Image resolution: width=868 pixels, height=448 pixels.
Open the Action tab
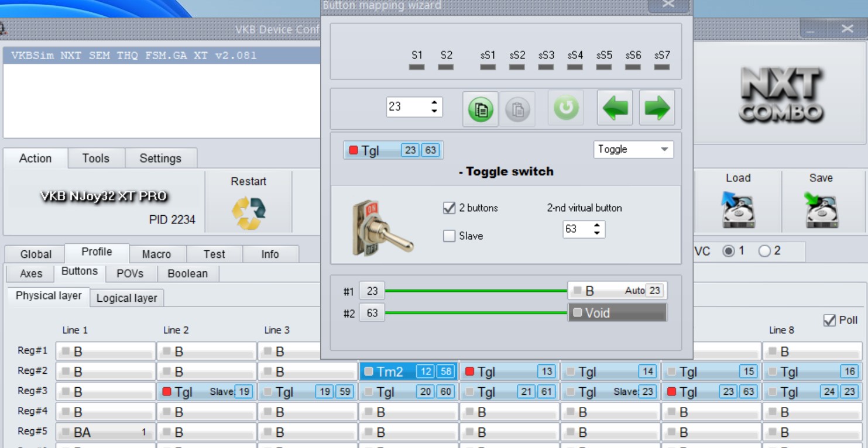coord(36,158)
